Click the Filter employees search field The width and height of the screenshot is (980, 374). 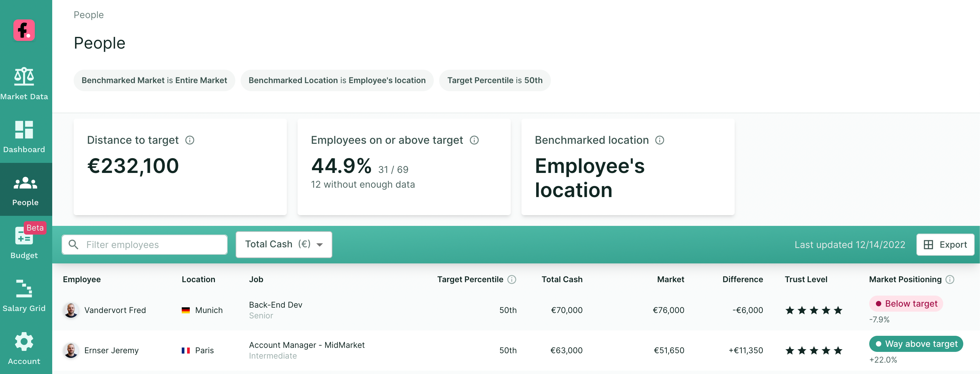point(144,245)
